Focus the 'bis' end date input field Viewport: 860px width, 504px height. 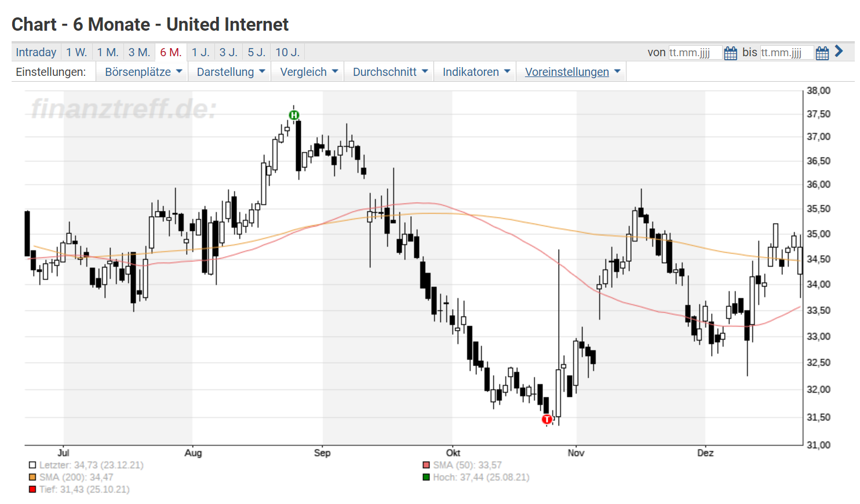pyautogui.click(x=787, y=53)
